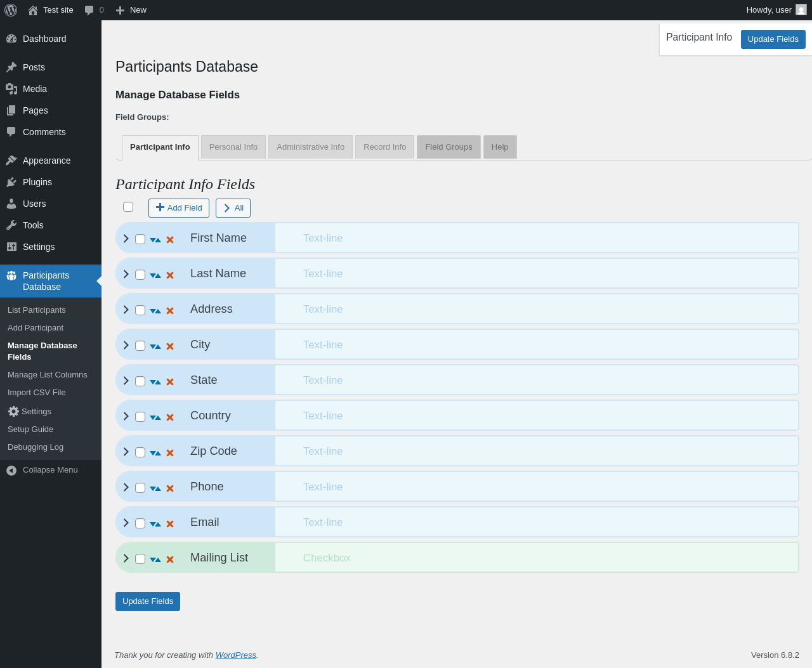Image resolution: width=812 pixels, height=668 pixels.
Task: Click the Add Field button
Action: tap(179, 208)
